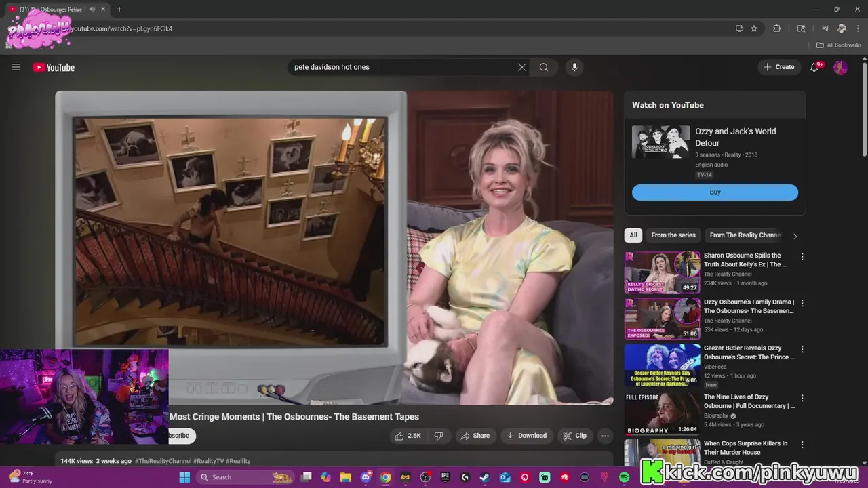This screenshot has width=868, height=488.
Task: Clear the search box with the X
Action: (522, 67)
